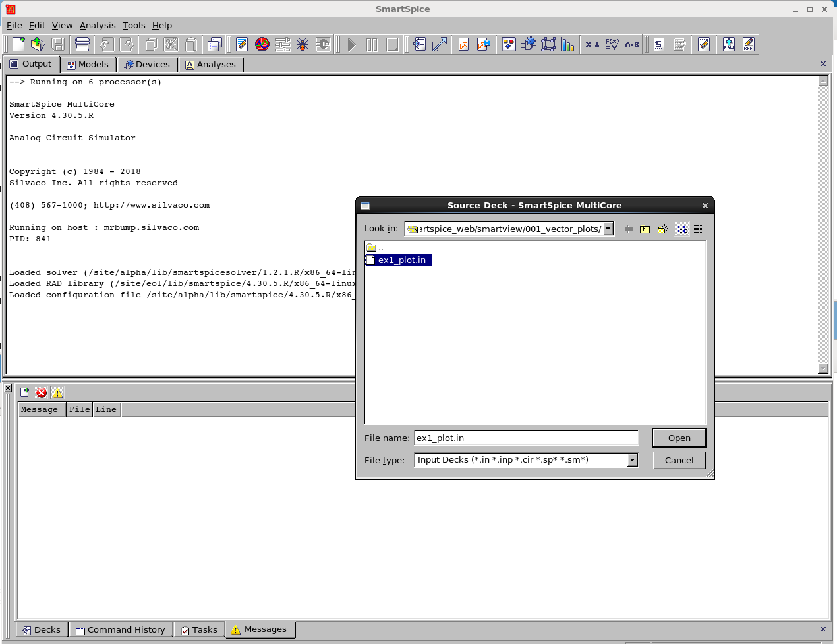Click the A=B alias icon
This screenshot has height=644, width=837.
click(x=632, y=44)
